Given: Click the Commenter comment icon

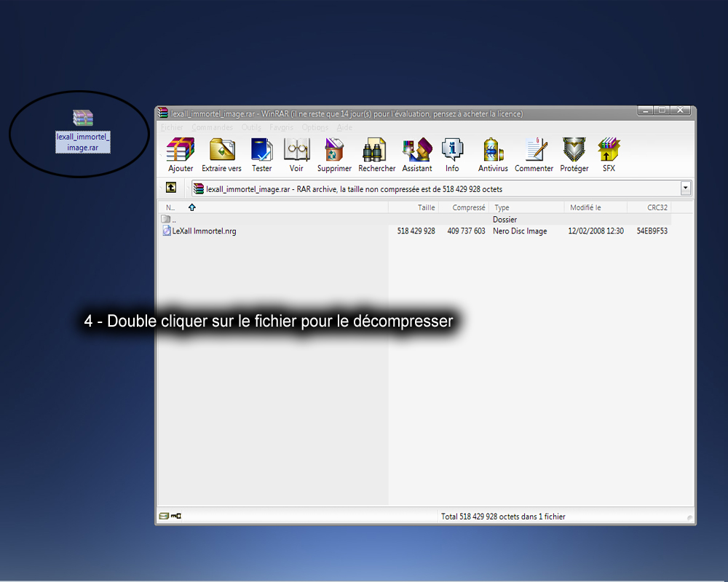Looking at the screenshot, I should point(534,155).
